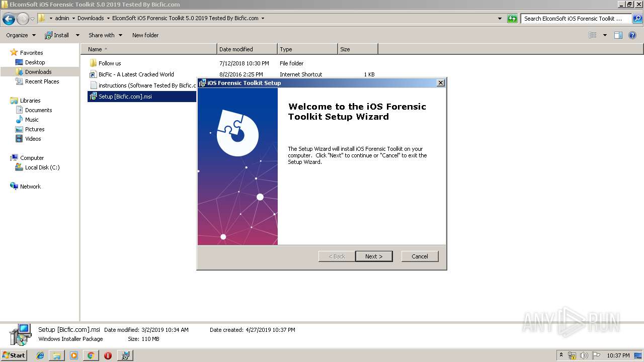The height and width of the screenshot is (362, 644).
Task: Sort files by Name column header
Action: [x=149, y=49]
